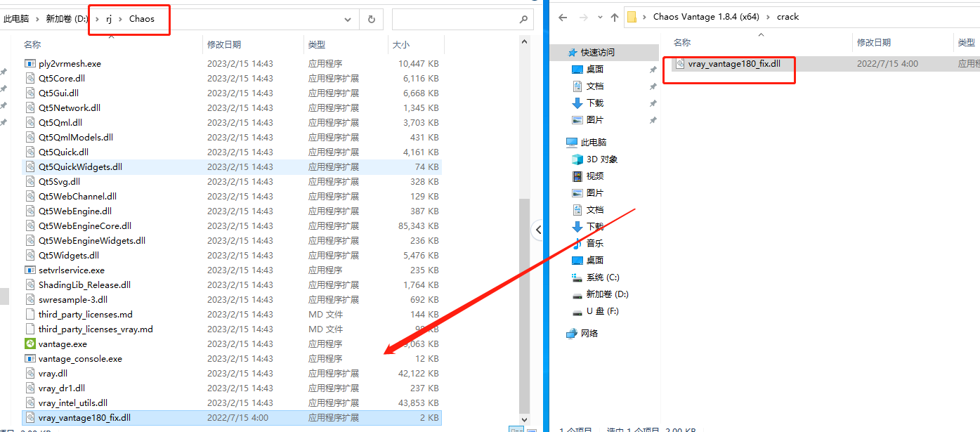980x432 pixels.
Task: Open the 音乐 music folder icon
Action: point(577,244)
